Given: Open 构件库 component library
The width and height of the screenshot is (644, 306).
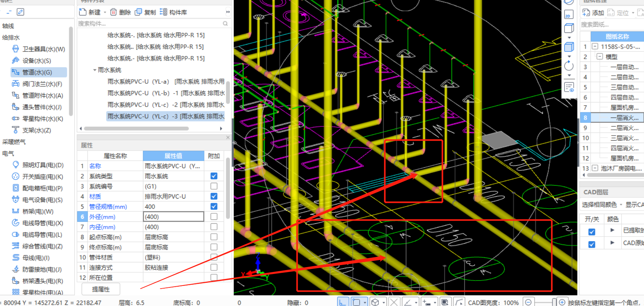Looking at the screenshot, I should point(173,12).
